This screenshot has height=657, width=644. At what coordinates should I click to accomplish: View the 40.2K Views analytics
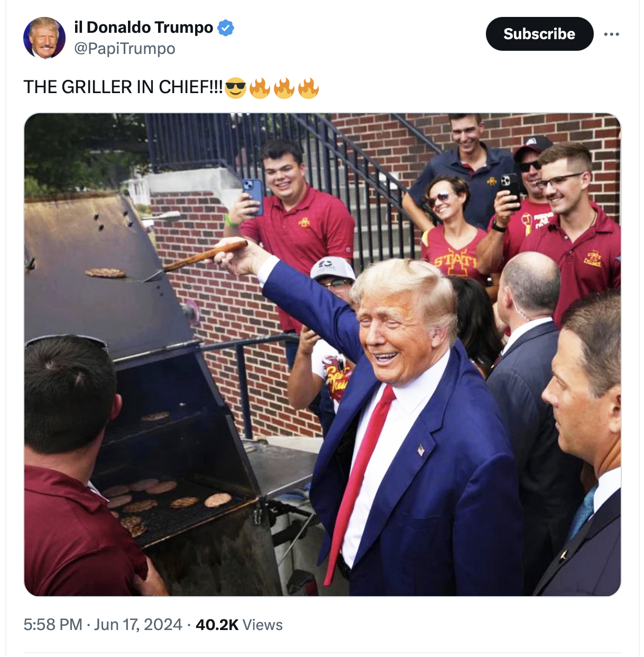(x=239, y=625)
